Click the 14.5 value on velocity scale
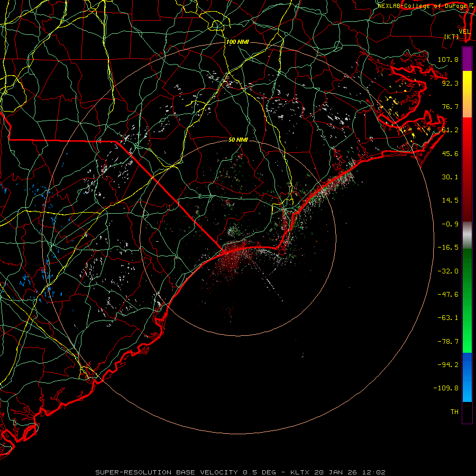Viewport: 476px width, 476px height. click(x=450, y=200)
